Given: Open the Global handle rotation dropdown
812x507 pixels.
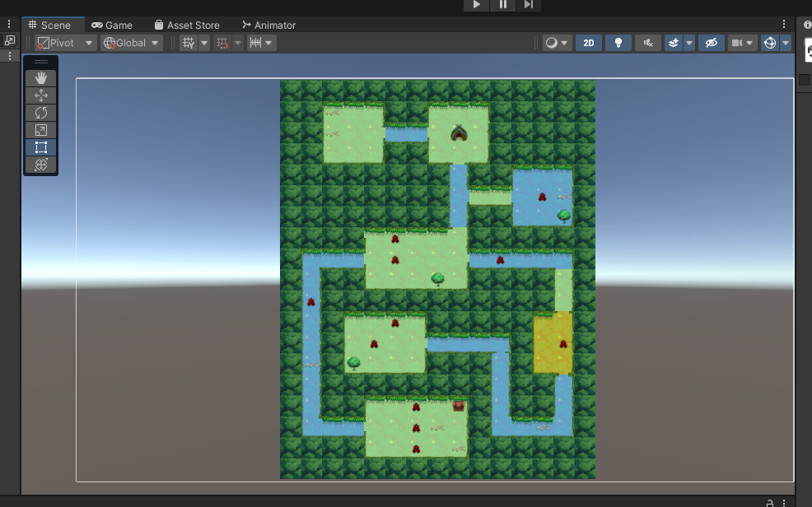Looking at the screenshot, I should tap(131, 43).
